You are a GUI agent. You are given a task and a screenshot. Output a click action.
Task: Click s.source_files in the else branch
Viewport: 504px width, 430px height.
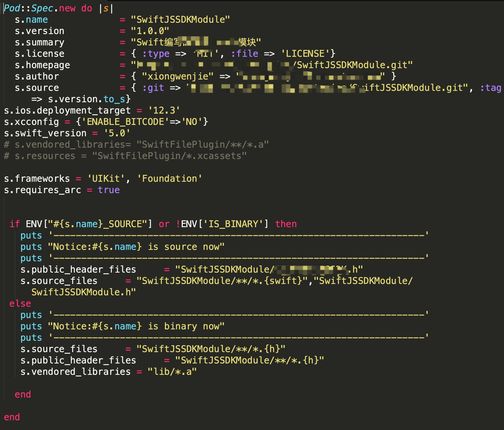[59, 349]
